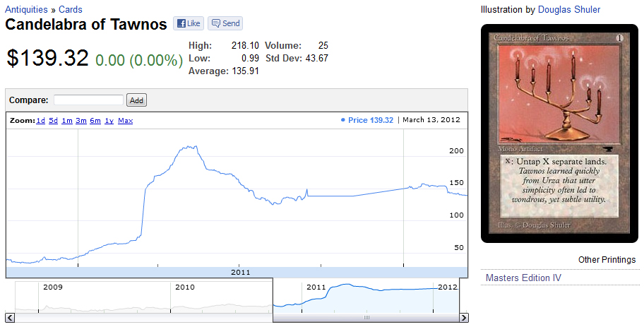This screenshot has height=327, width=644.
Task: Click the timeline scroll right arrow
Action: tap(463, 318)
